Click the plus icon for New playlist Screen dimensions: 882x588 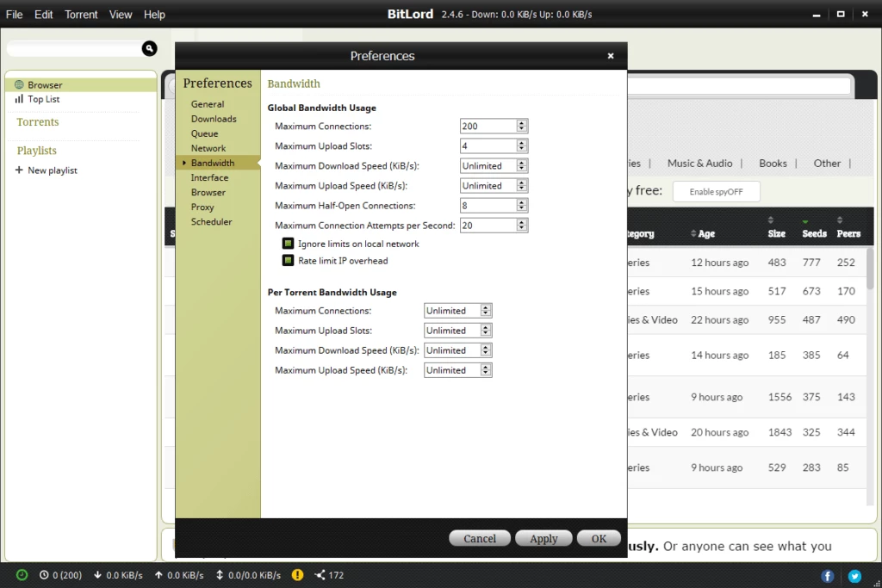20,170
